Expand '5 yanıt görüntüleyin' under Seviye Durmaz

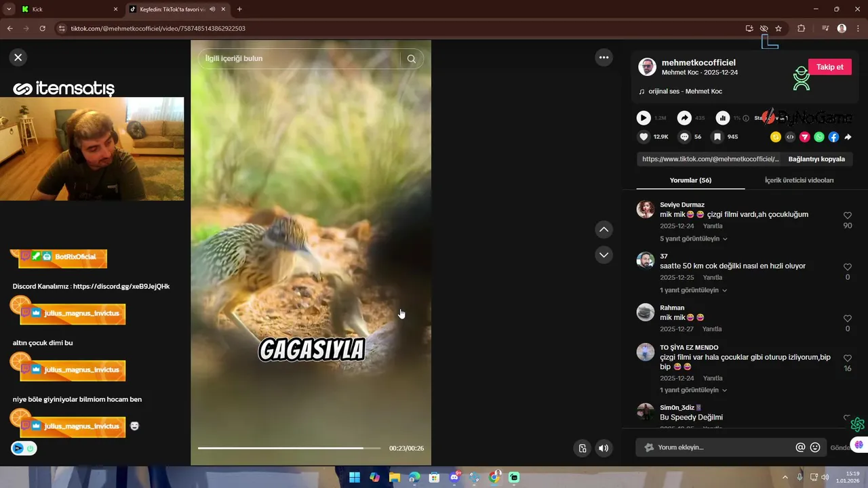pyautogui.click(x=694, y=239)
